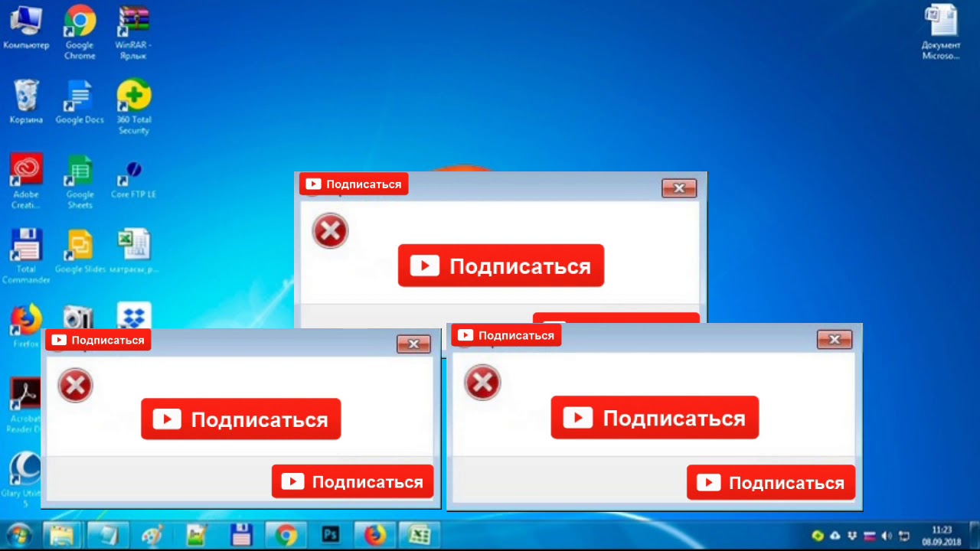This screenshot has width=980, height=551.
Task: Select the Google Docs desktop shortcut
Action: point(80,101)
